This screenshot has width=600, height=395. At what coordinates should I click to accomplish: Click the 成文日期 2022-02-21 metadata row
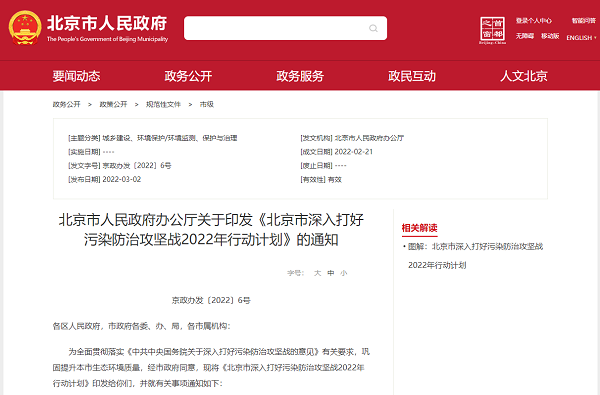pos(336,152)
